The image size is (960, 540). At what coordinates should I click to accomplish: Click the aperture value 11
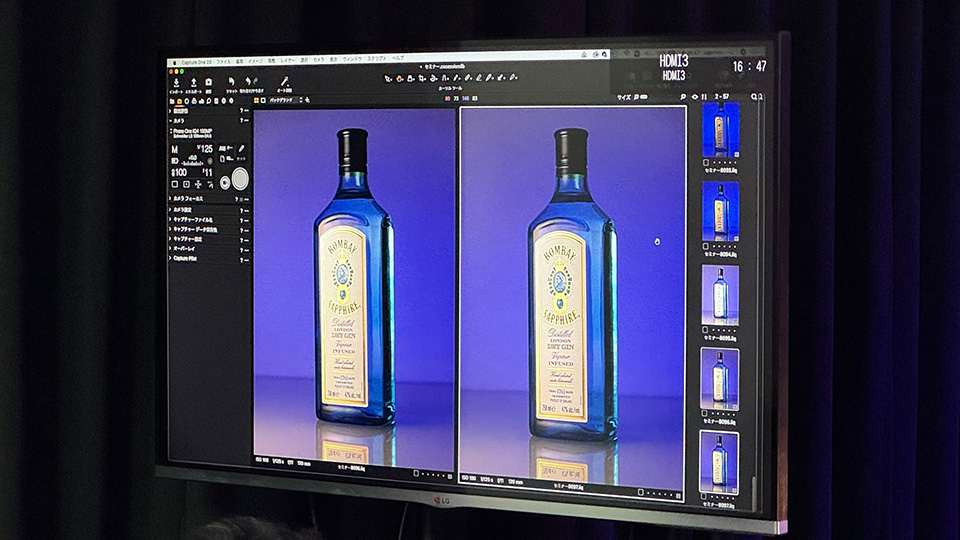click(208, 173)
